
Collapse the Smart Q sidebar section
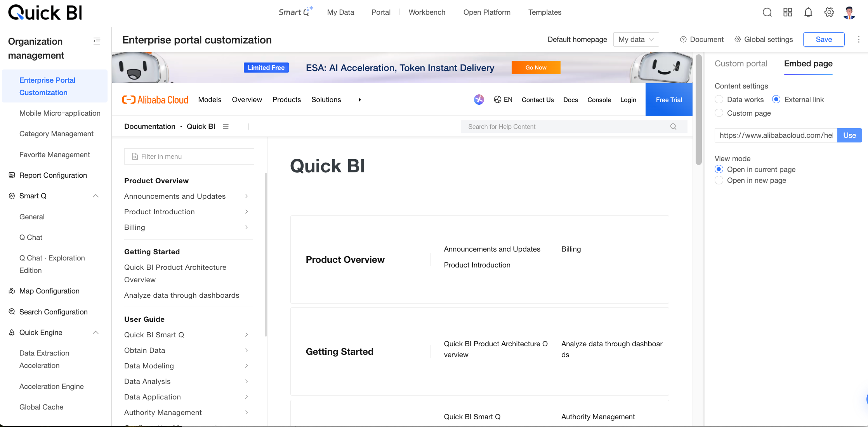pos(95,196)
